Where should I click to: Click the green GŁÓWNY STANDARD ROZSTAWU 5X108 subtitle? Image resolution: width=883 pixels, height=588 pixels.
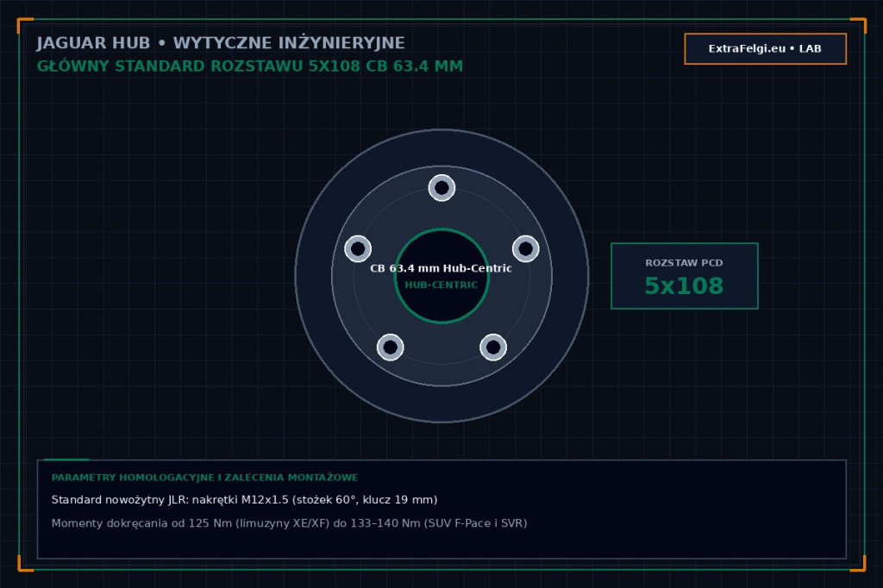(x=249, y=66)
